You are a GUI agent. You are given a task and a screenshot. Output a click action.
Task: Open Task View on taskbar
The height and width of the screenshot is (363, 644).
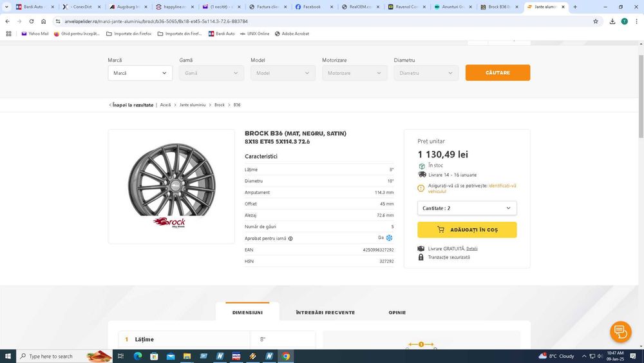tap(120, 356)
